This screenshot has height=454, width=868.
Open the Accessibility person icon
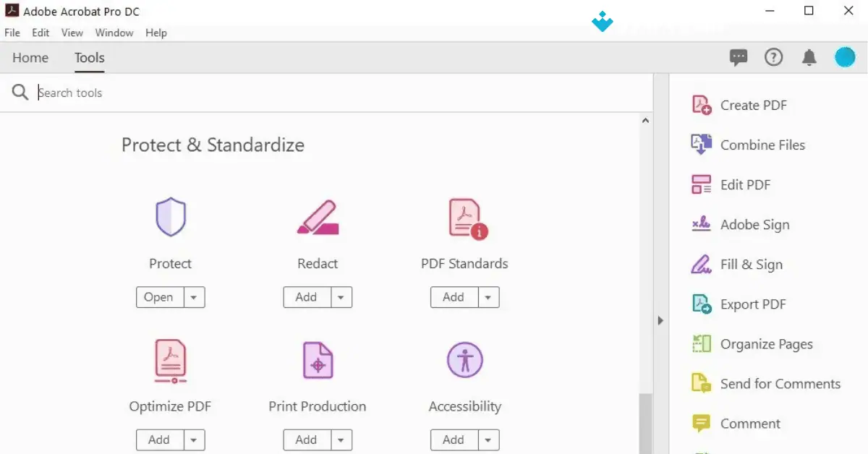click(x=464, y=359)
